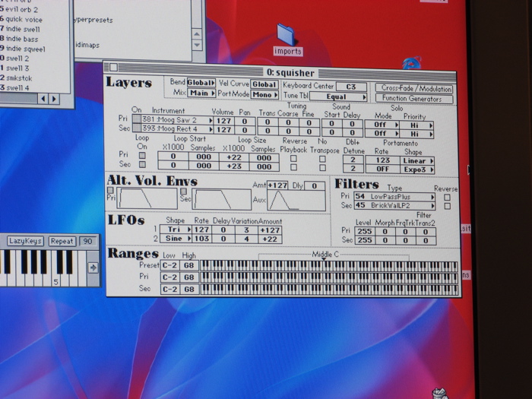Click the Keyboard Center C3 field
532x399 pixels.
[350, 87]
